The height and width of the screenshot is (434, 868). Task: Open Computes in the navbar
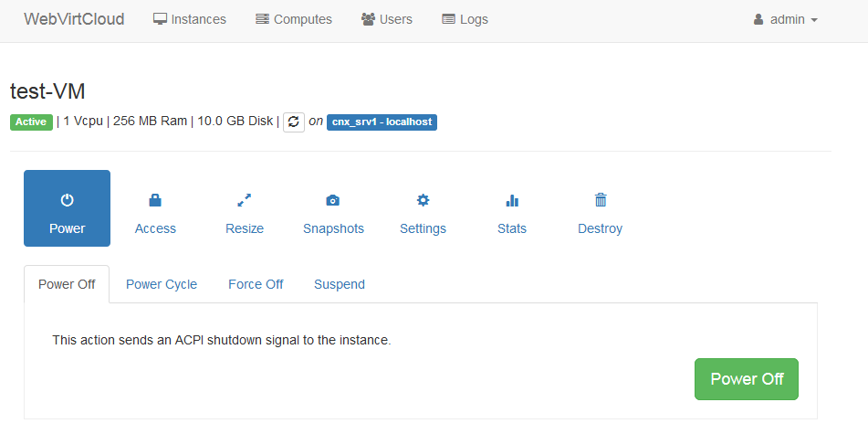[x=294, y=19]
